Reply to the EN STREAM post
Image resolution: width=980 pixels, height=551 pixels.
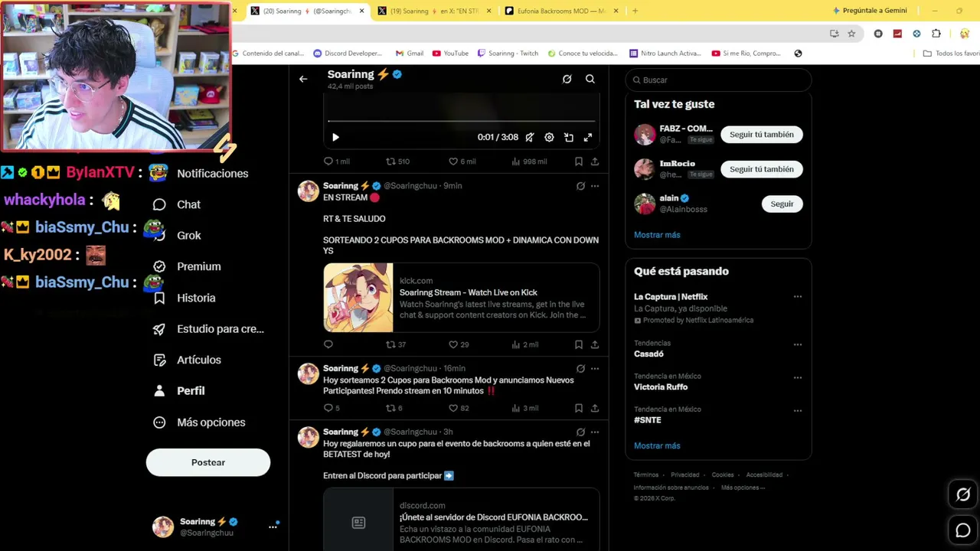coord(328,344)
